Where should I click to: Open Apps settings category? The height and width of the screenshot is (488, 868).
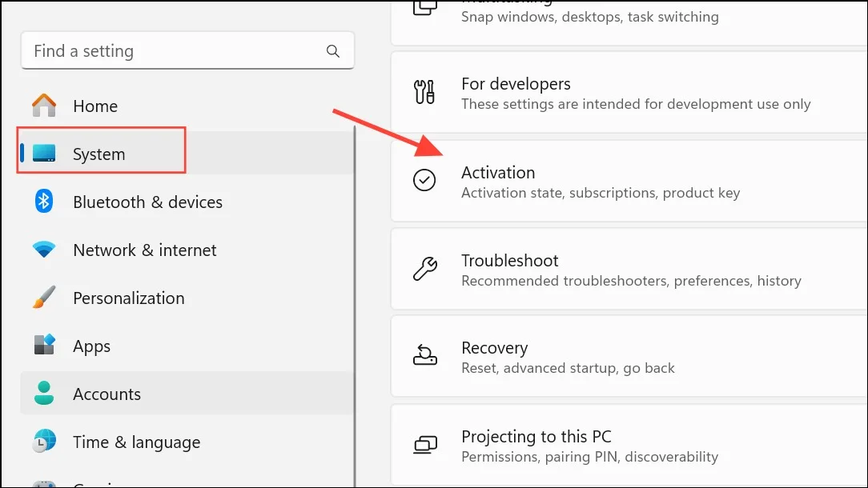click(x=187, y=346)
